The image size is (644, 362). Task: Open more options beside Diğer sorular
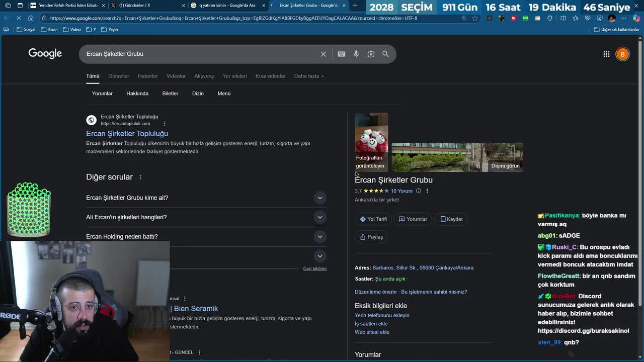[140, 177]
